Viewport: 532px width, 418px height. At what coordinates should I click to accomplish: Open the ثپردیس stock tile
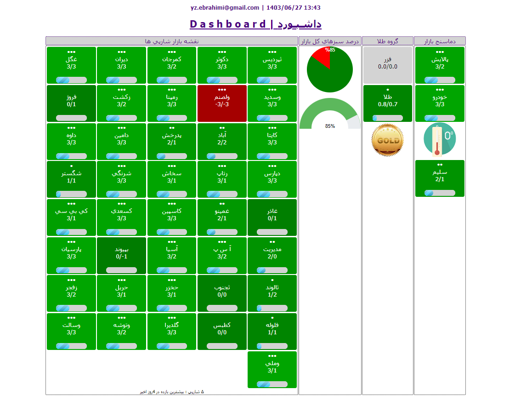click(272, 65)
